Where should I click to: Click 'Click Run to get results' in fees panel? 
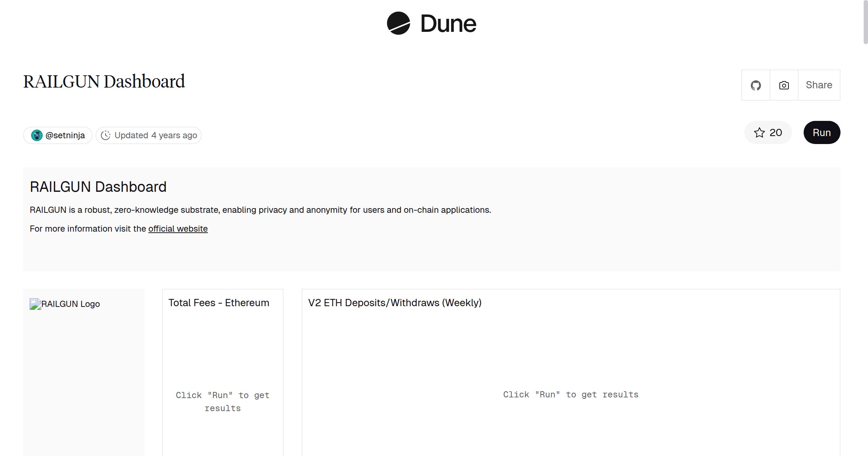coord(222,401)
